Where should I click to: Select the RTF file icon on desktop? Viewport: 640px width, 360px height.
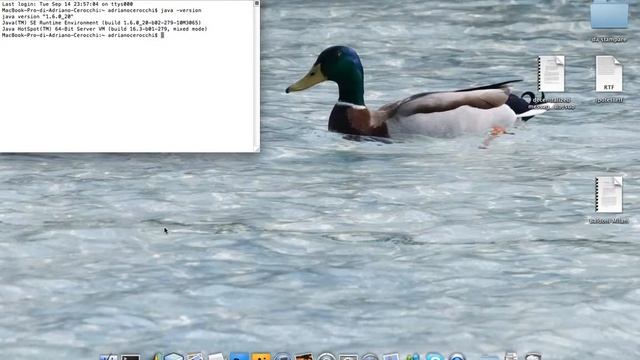[609, 74]
